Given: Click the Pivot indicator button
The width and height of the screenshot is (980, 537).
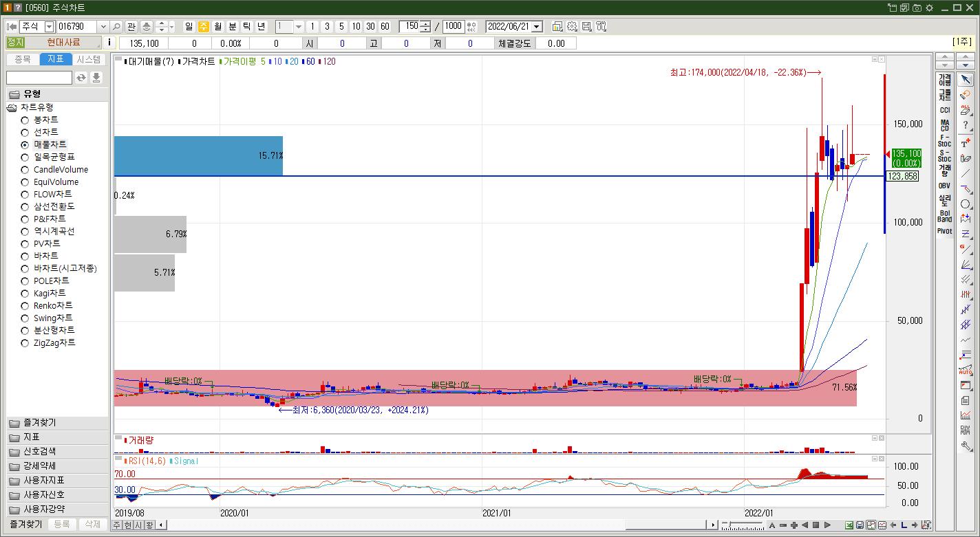Looking at the screenshot, I should coord(944,231).
